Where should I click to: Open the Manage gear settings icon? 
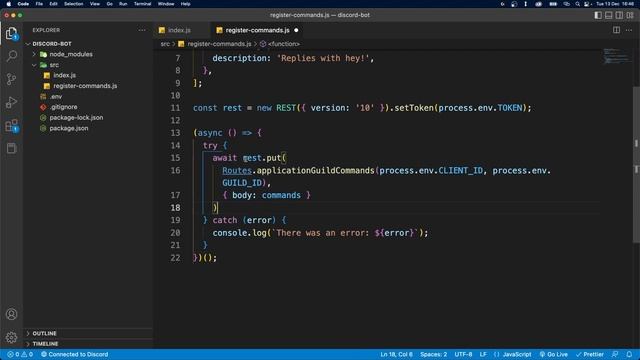coord(11,337)
